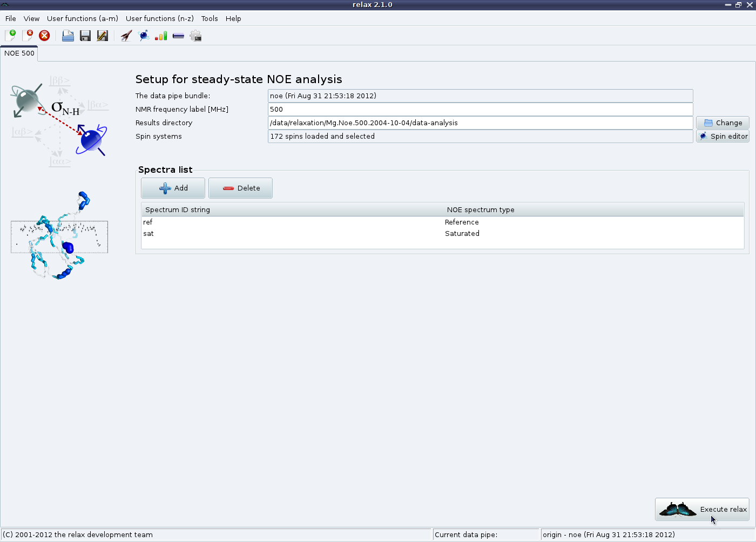
Task: Click the Execute relax button
Action: (702, 510)
